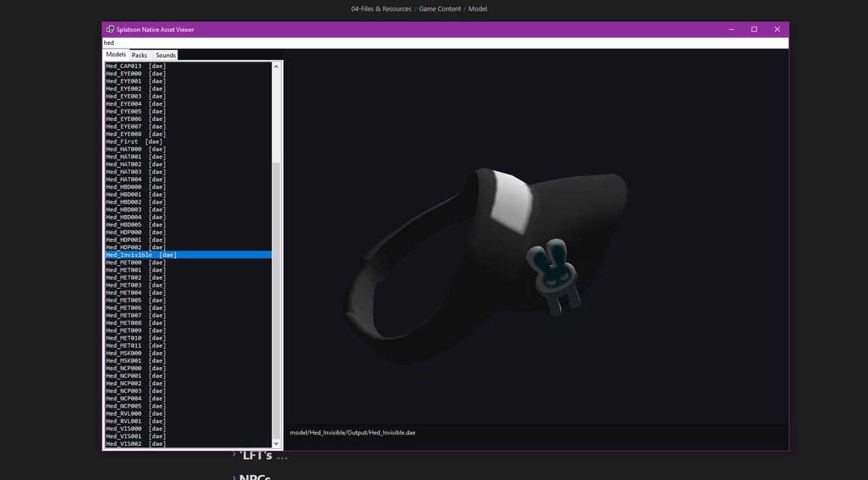Select Hed_CAP013 in the list
The width and height of the screenshot is (868, 480).
[x=188, y=66]
